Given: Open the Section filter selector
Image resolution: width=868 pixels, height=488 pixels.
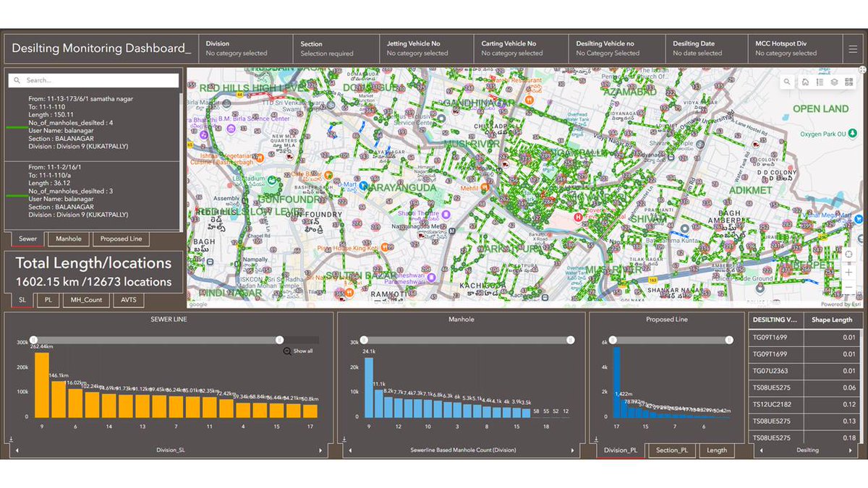Looking at the screenshot, I should click(336, 48).
